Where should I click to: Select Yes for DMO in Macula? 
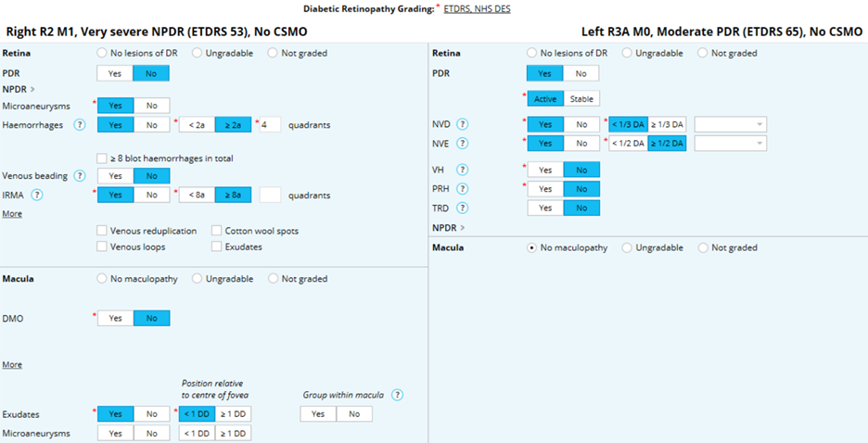coord(115,318)
